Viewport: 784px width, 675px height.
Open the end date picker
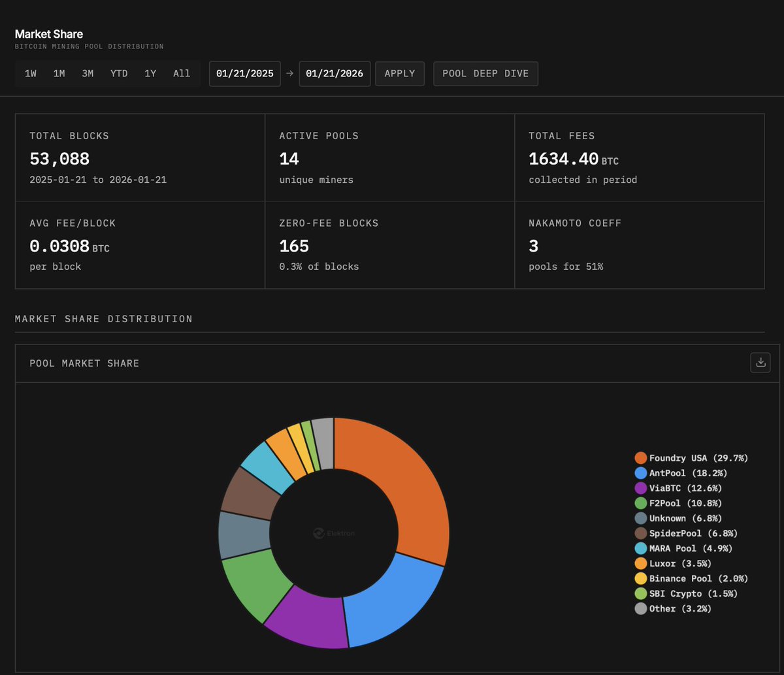click(x=335, y=73)
